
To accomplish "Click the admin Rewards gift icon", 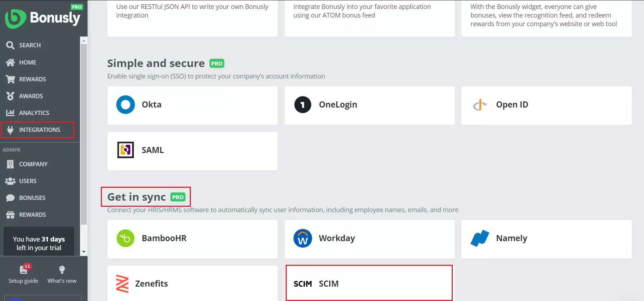I will [10, 215].
